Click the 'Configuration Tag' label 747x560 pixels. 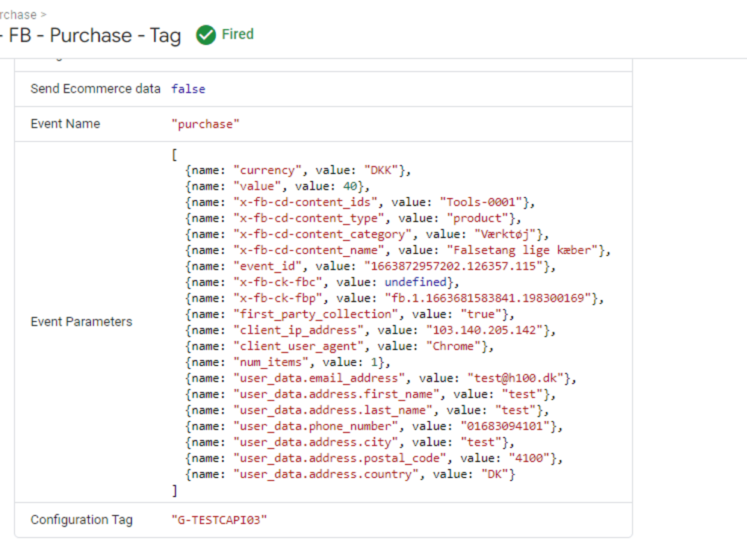(x=81, y=520)
